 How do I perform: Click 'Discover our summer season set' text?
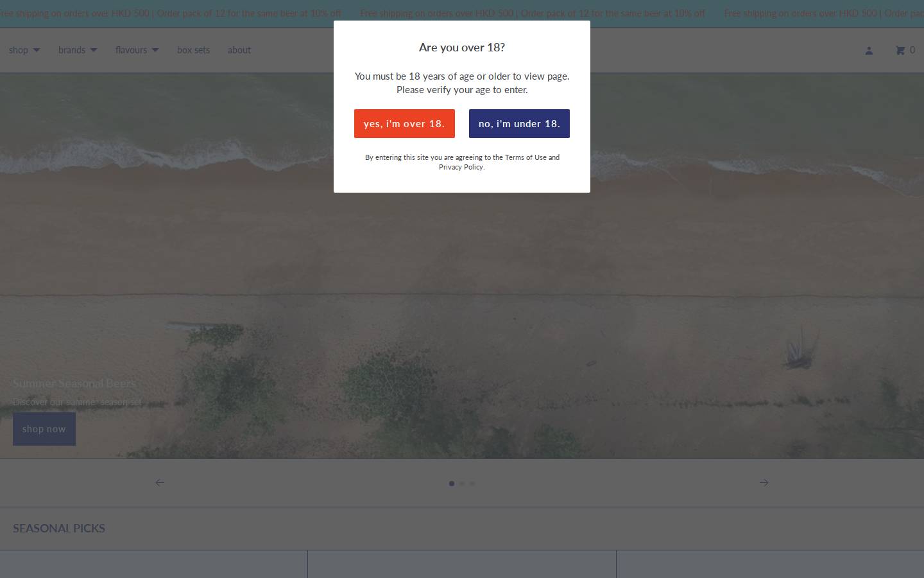(x=78, y=402)
